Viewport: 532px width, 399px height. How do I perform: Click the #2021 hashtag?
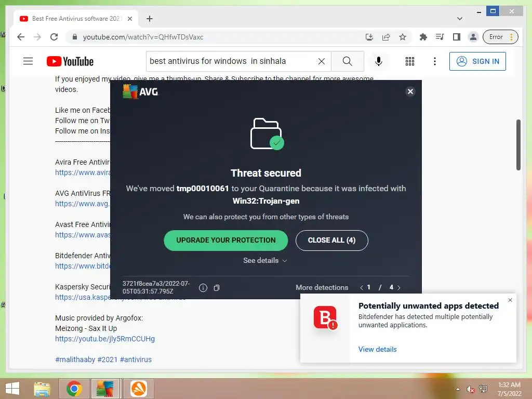[107, 360]
